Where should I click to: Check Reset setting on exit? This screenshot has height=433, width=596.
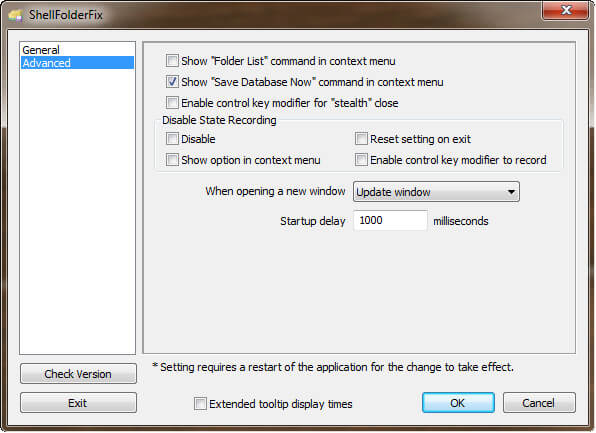click(361, 139)
